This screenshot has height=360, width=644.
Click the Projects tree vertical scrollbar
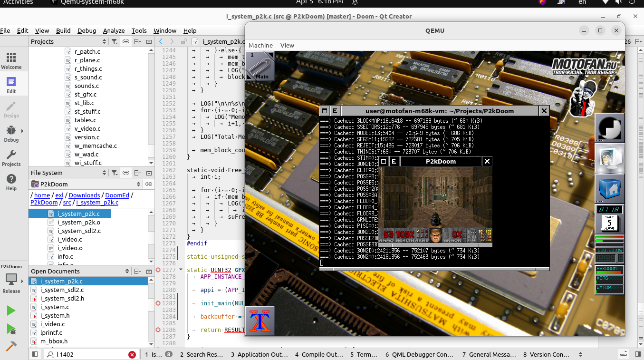tap(152, 105)
